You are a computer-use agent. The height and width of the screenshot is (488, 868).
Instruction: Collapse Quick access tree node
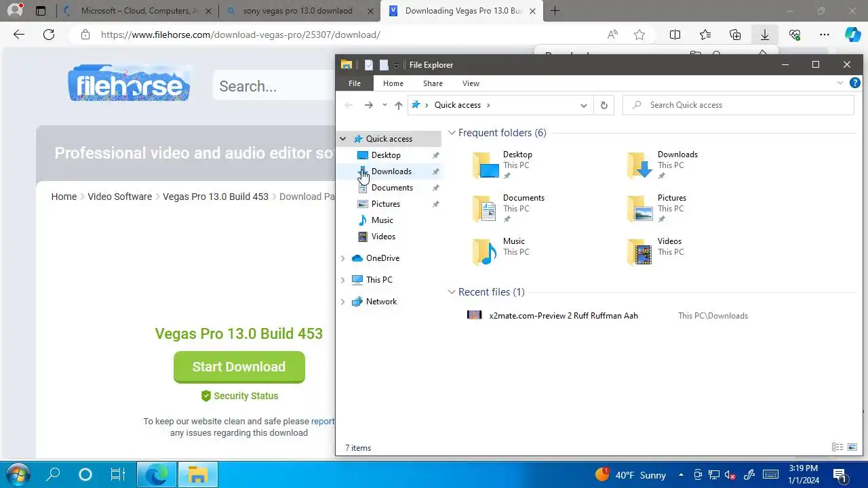[343, 139]
